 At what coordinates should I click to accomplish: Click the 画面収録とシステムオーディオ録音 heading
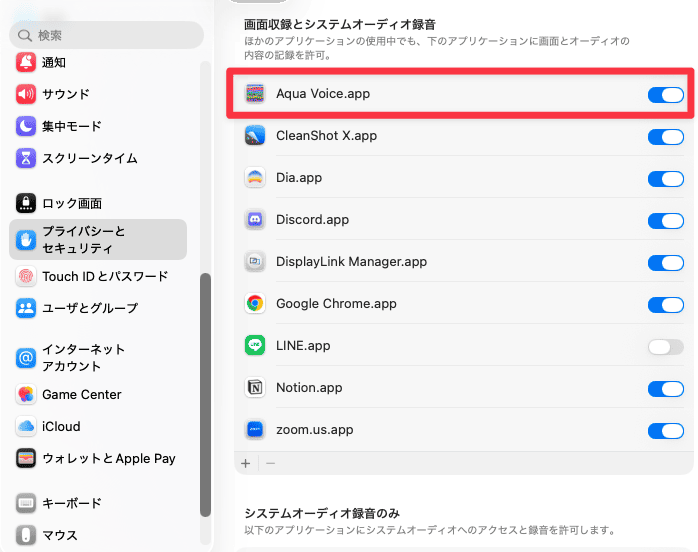click(x=340, y=24)
